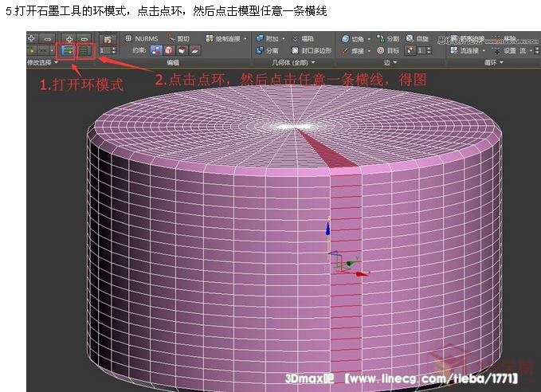541x392 pixels.
Task: Set constraint to None
Action: click(156, 50)
